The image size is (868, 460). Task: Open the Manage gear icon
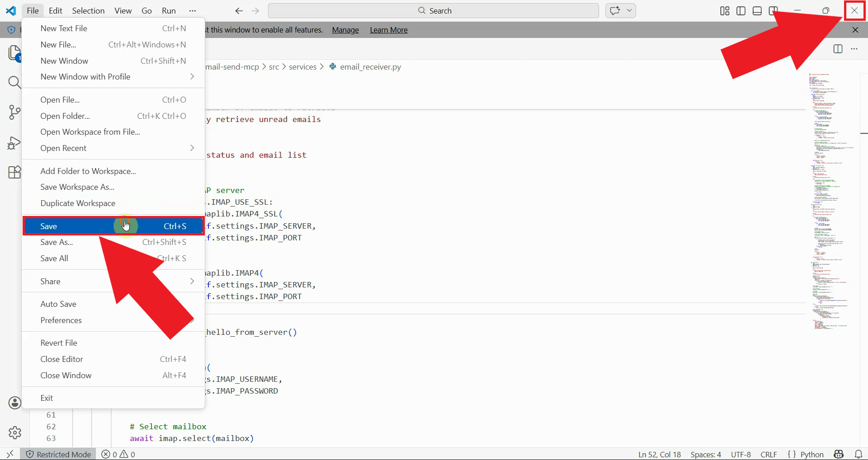(14, 432)
